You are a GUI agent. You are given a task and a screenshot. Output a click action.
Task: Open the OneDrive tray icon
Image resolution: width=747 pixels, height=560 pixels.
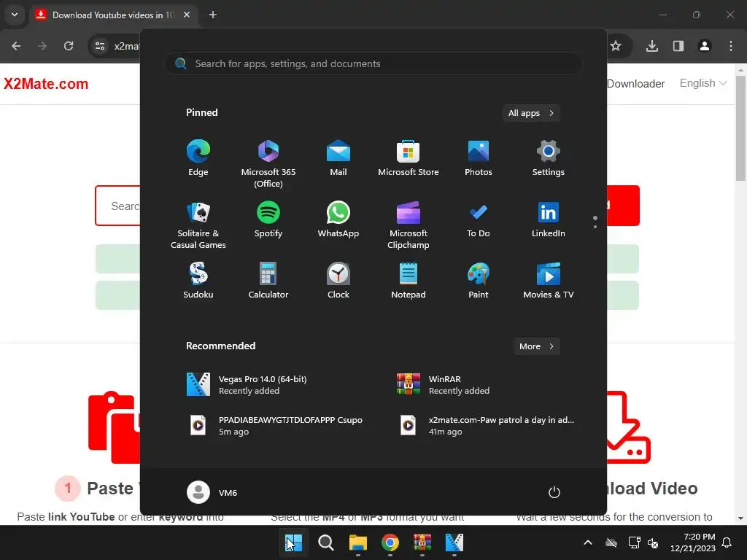[611, 542]
